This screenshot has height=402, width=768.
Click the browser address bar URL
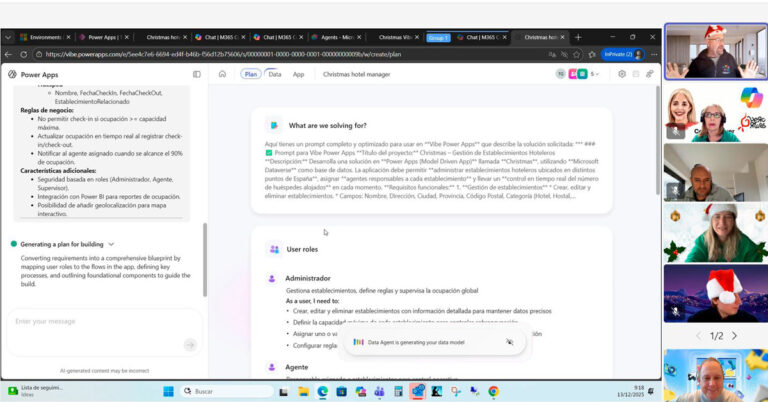point(223,54)
